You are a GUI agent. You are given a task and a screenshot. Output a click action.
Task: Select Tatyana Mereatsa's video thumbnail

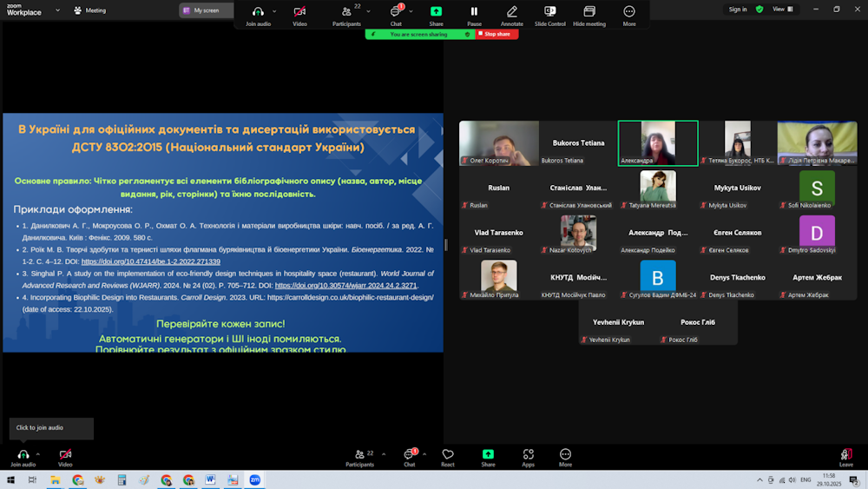pos(658,188)
